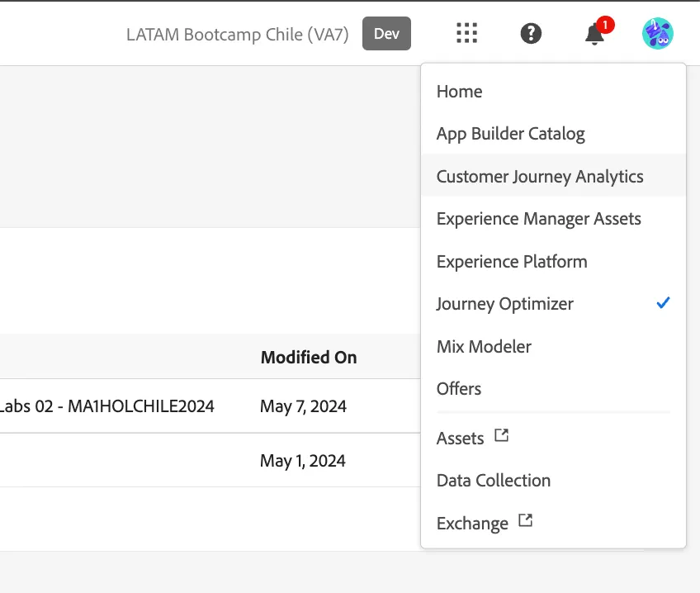Screen dimensions: 700x593
Task: Go to Home in the app menu
Action: (x=553, y=92)
